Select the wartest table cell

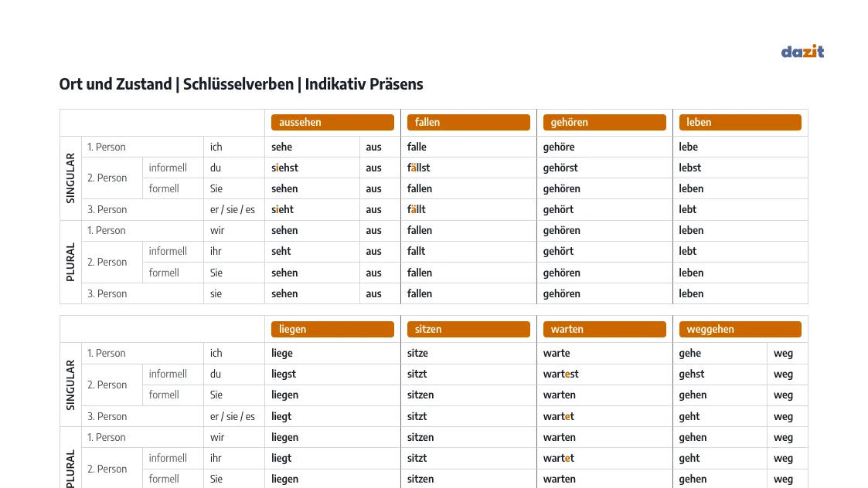(604, 374)
